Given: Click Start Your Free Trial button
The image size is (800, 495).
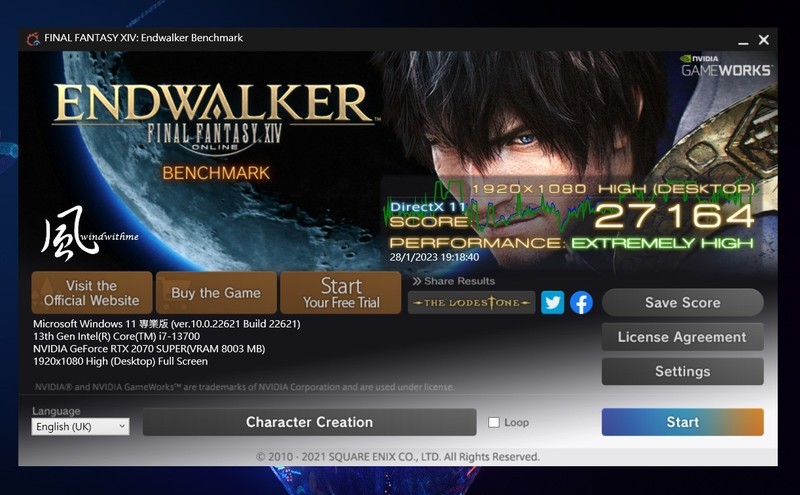Looking at the screenshot, I should pos(341,293).
